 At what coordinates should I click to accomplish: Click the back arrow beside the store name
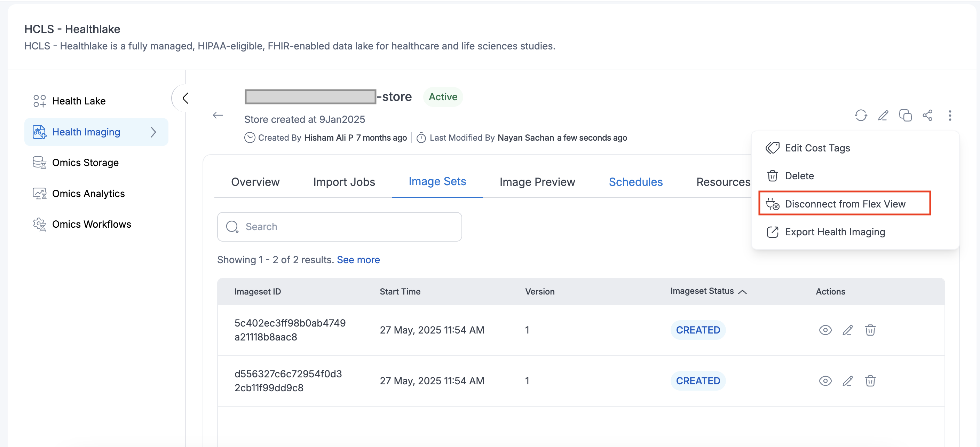218,115
